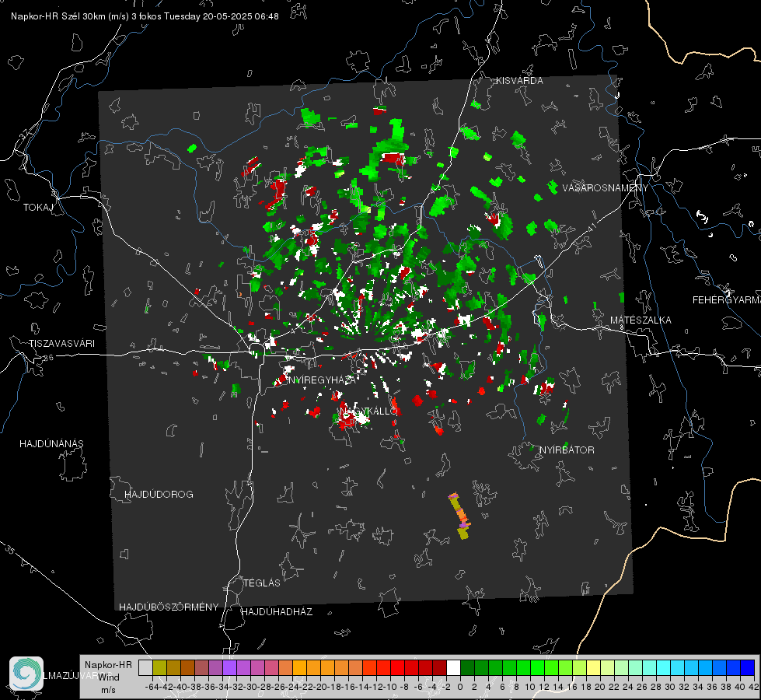This screenshot has height=700, width=761.
Task: Click the TOKAJ town label
Action: click(x=38, y=208)
